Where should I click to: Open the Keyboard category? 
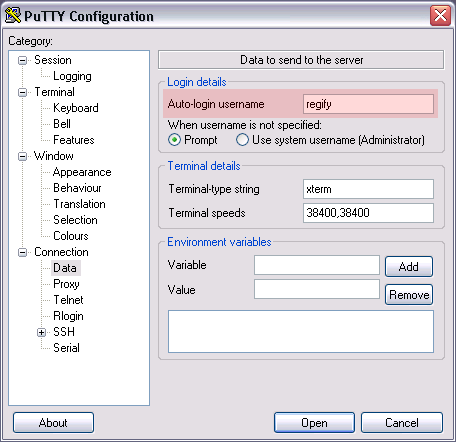(76, 108)
